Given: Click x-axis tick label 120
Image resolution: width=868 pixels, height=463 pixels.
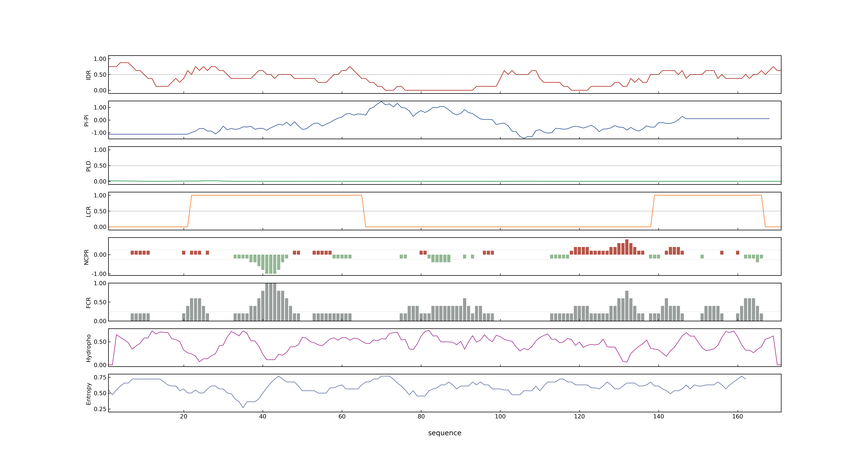Looking at the screenshot, I should click(x=579, y=416).
